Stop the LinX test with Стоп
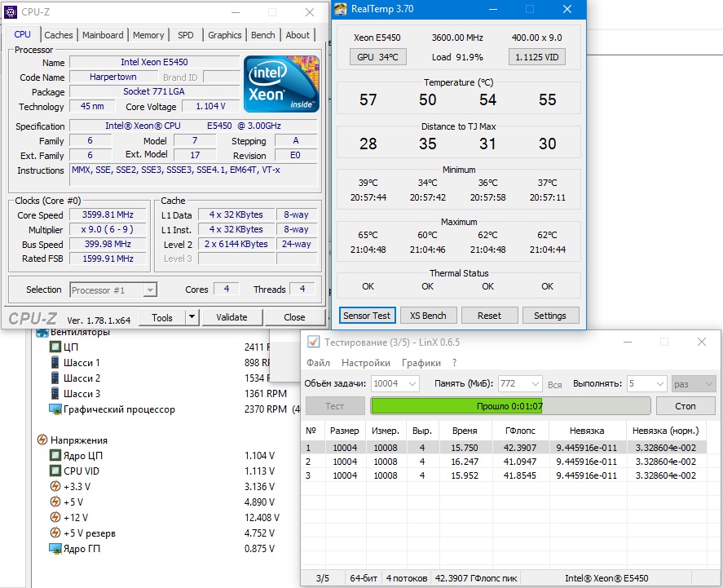This screenshot has height=588, width=723. point(686,406)
